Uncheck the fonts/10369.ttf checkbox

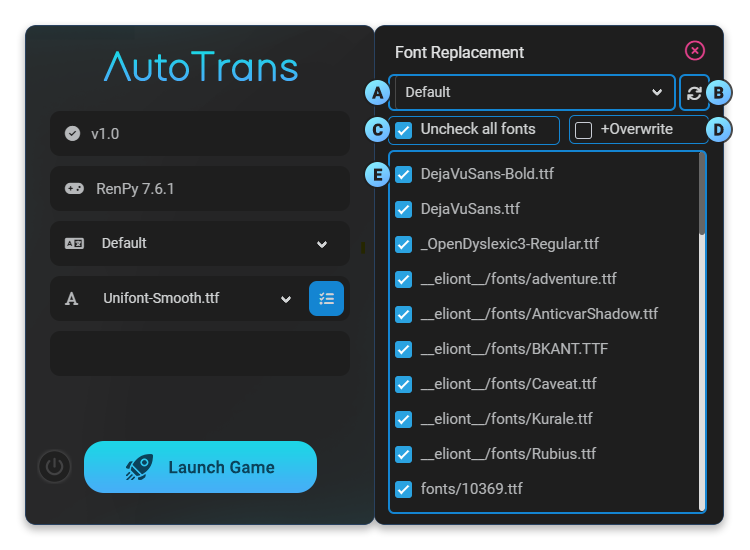click(404, 489)
